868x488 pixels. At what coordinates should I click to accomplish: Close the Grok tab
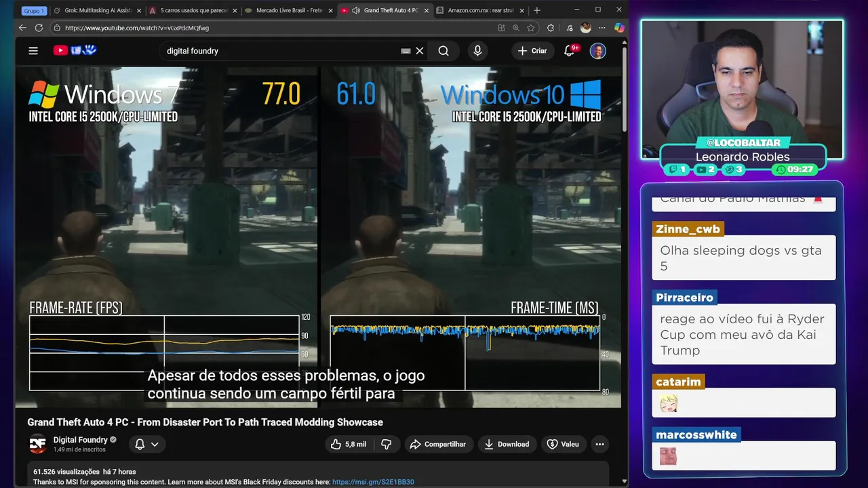(139, 11)
